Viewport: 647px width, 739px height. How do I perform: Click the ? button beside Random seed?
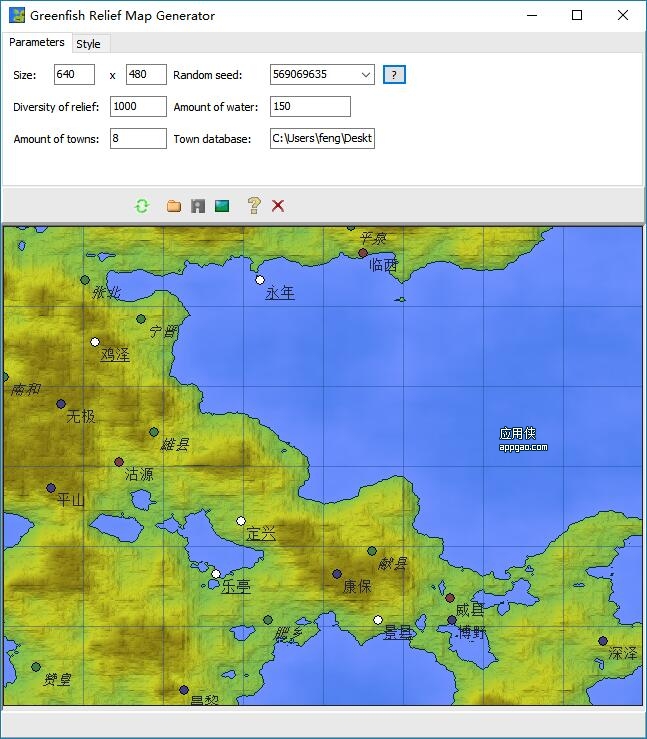point(394,74)
